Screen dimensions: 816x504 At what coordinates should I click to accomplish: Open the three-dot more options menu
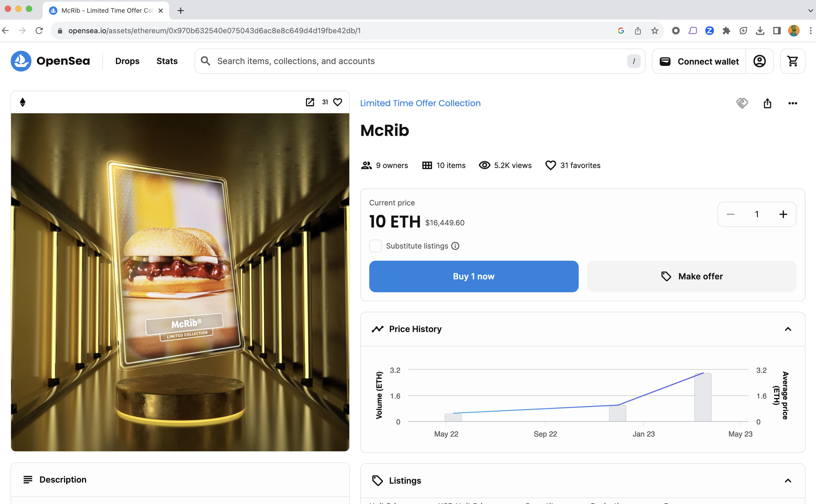792,103
